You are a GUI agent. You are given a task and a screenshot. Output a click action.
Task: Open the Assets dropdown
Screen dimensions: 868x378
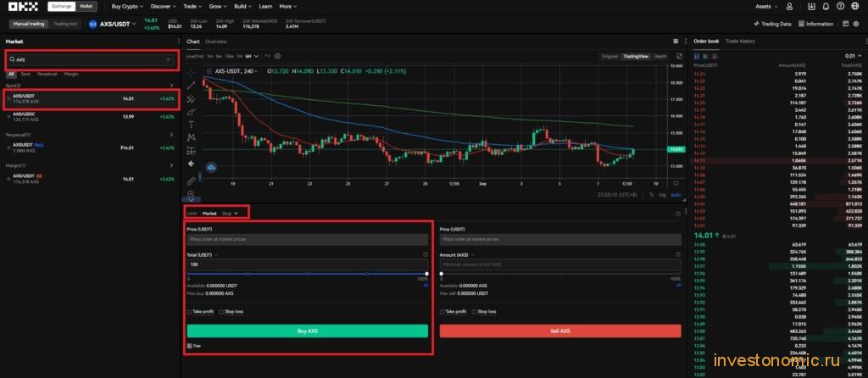point(766,7)
